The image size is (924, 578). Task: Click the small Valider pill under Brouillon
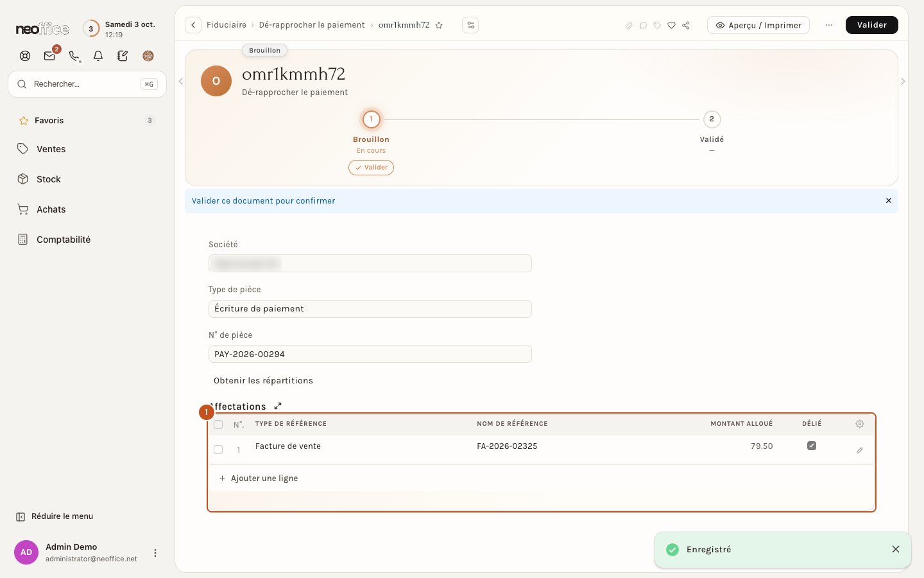pos(371,168)
